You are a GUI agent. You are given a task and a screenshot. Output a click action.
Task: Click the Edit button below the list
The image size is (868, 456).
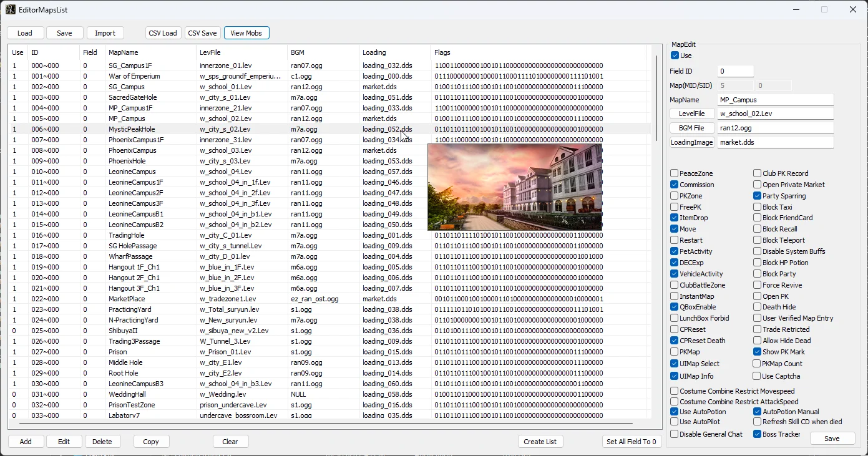pyautogui.click(x=64, y=442)
